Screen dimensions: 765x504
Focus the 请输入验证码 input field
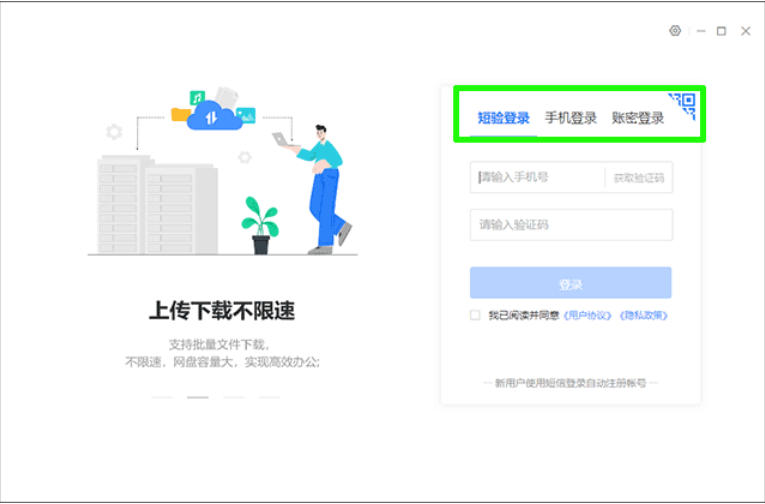coord(571,225)
